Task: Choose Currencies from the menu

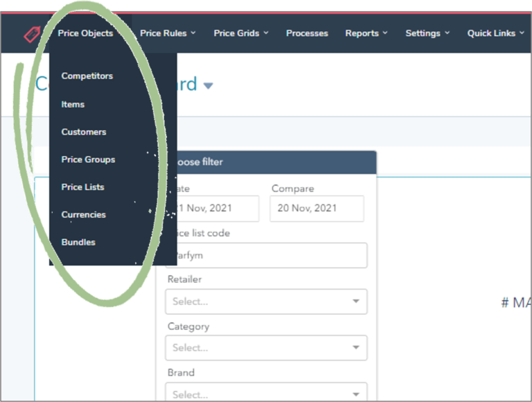Action: tap(84, 215)
